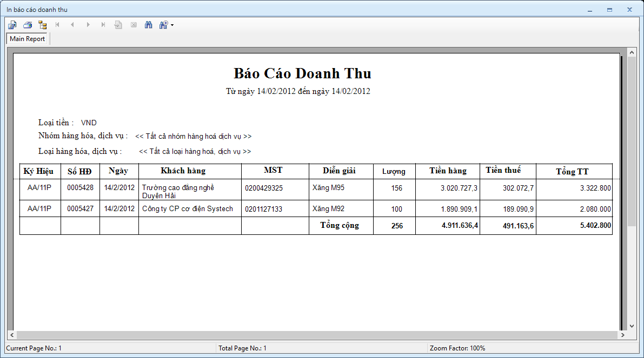Click horizontal scrollbar right arrow
Image resolution: width=644 pixels, height=358 pixels.
(622, 335)
